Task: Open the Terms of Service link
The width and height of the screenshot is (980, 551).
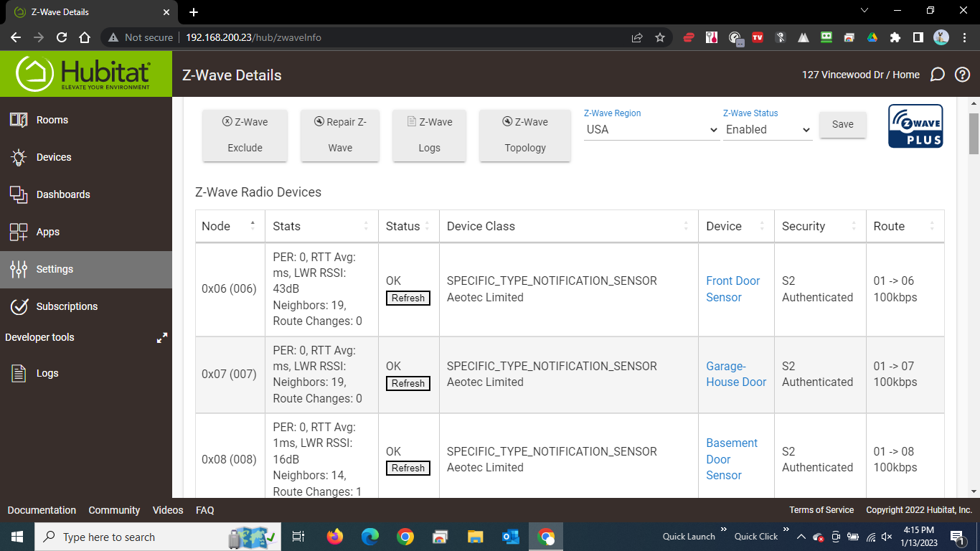Action: (821, 510)
